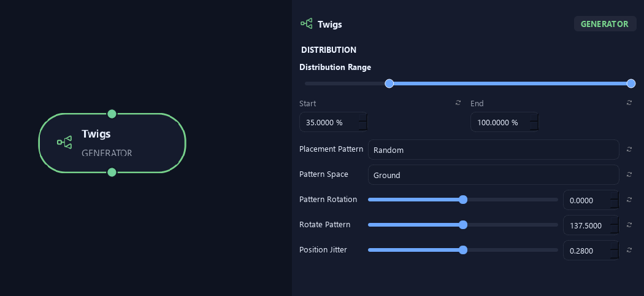This screenshot has height=296, width=644.
Task: Select the Twigs generator node
Action: tap(112, 143)
